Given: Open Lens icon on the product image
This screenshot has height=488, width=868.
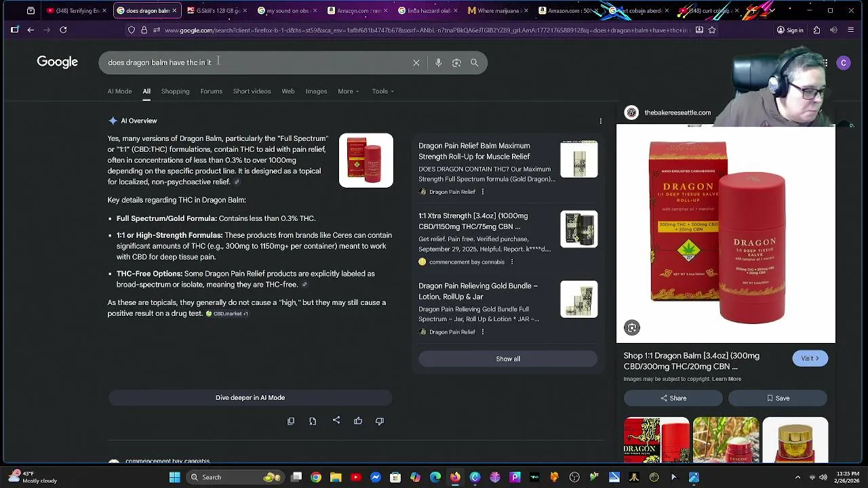Looking at the screenshot, I should (x=632, y=328).
